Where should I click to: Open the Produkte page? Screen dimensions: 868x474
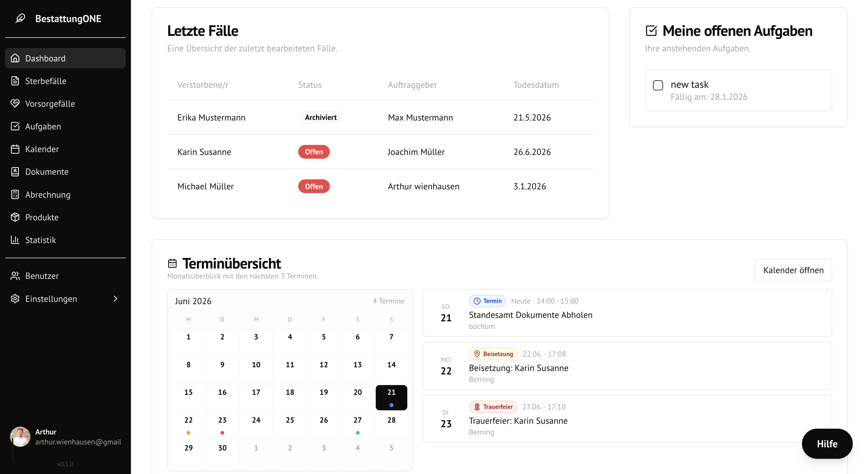pos(65,217)
